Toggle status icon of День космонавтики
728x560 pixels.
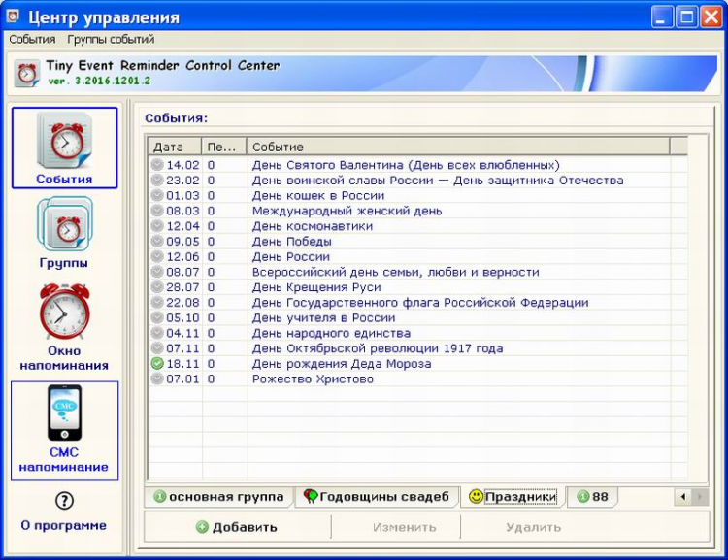pos(158,226)
